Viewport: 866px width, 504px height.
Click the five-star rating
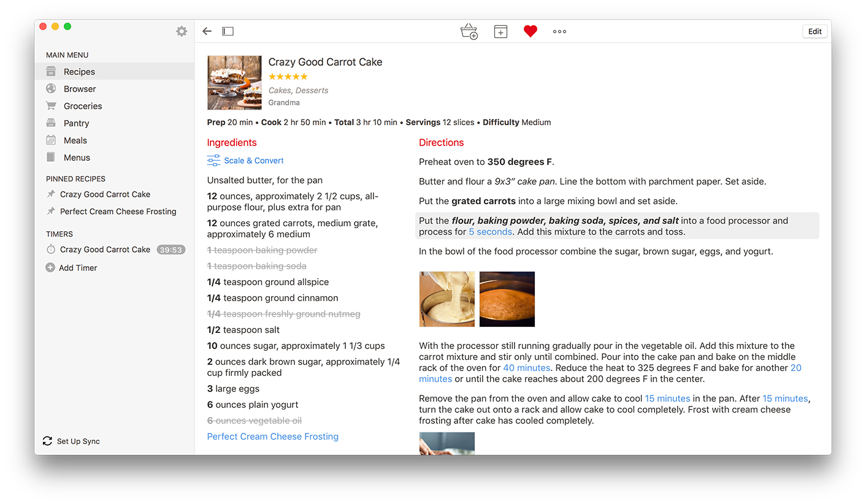tap(288, 77)
